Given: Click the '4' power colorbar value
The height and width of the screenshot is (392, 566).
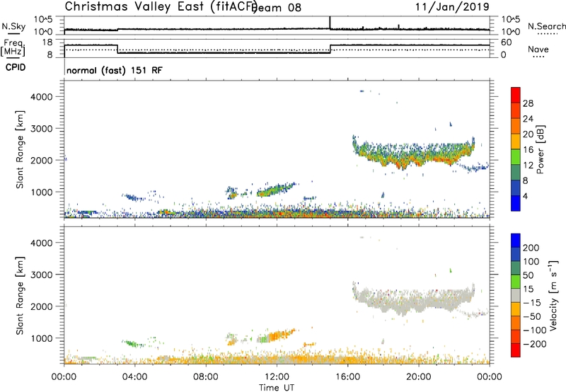Looking at the screenshot, I should pyautogui.click(x=526, y=197).
